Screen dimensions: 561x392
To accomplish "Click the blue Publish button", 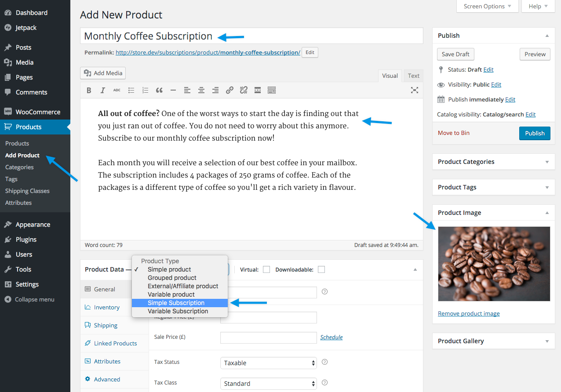I will click(535, 133).
